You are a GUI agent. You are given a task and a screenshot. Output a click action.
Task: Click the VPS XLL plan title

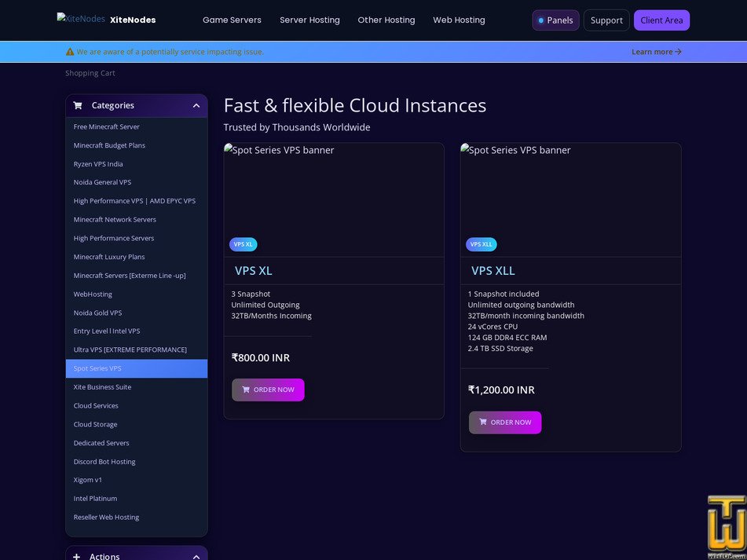pyautogui.click(x=493, y=270)
